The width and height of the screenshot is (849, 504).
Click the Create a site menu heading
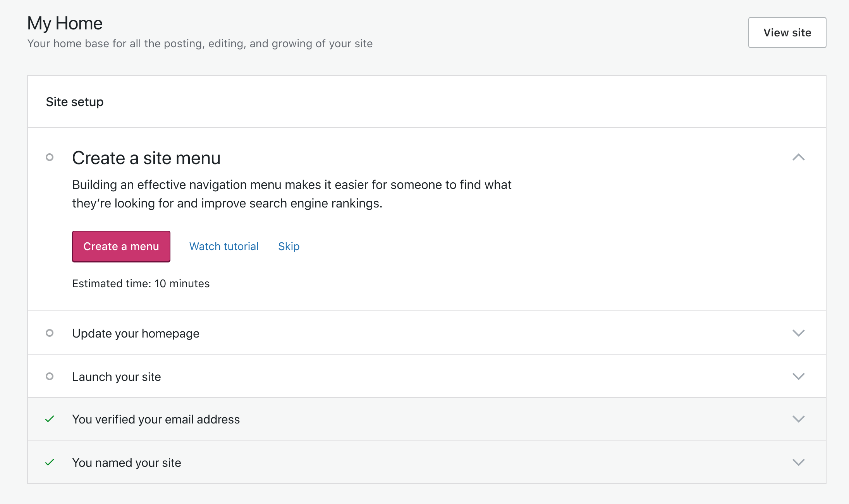pyautogui.click(x=146, y=158)
